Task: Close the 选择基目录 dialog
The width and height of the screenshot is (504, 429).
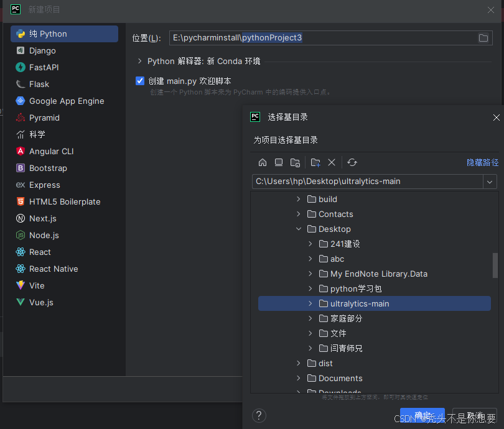Action: pos(496,118)
